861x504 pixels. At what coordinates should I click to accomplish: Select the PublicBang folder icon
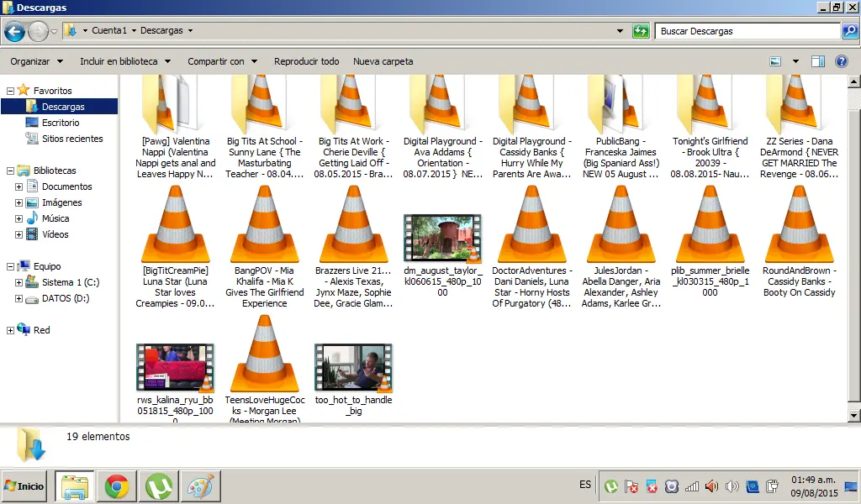coord(616,103)
